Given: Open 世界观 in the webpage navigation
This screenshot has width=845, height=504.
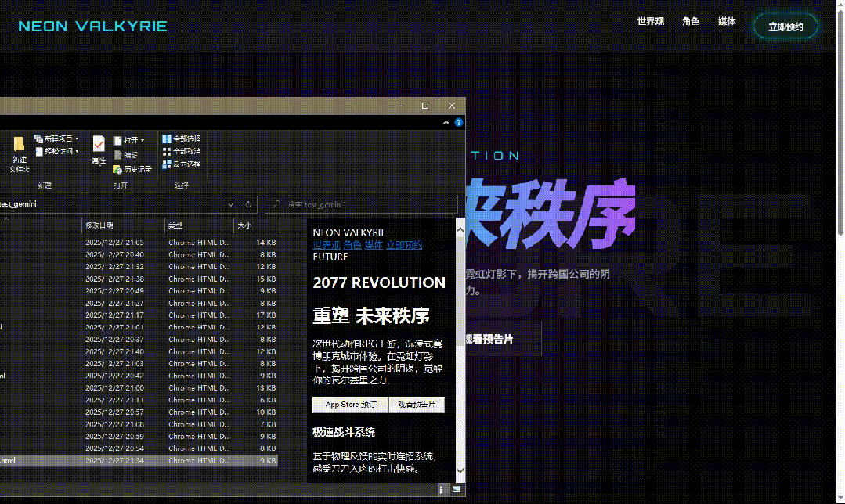Looking at the screenshot, I should pyautogui.click(x=651, y=22).
